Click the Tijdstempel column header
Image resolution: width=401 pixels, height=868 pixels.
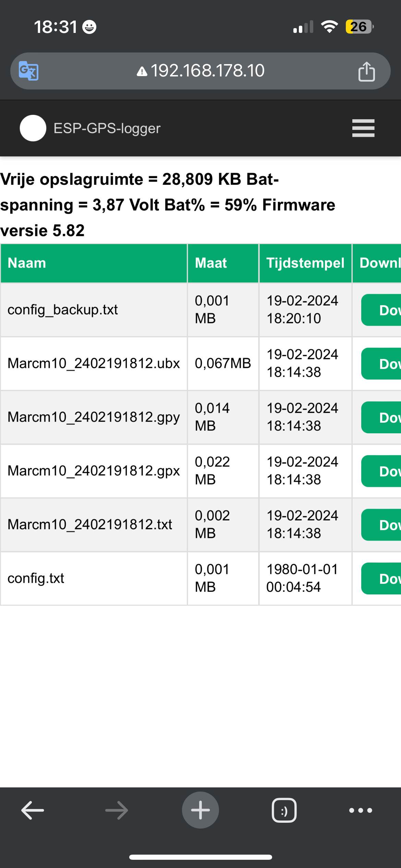[x=305, y=263]
